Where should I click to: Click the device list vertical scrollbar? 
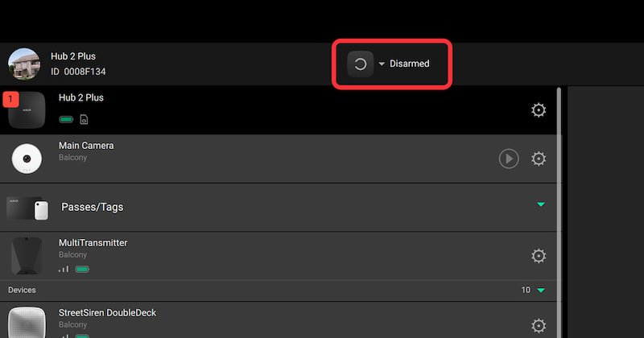(559, 212)
